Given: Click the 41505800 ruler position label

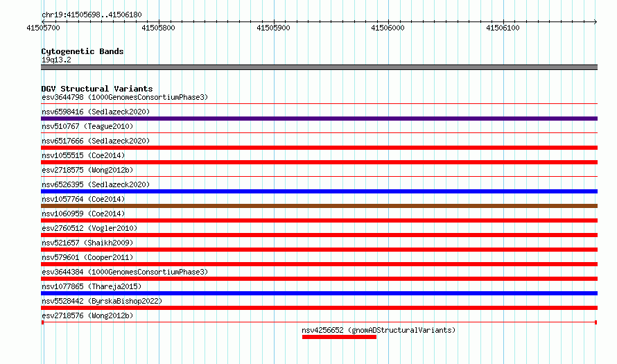Looking at the screenshot, I should (158, 28).
